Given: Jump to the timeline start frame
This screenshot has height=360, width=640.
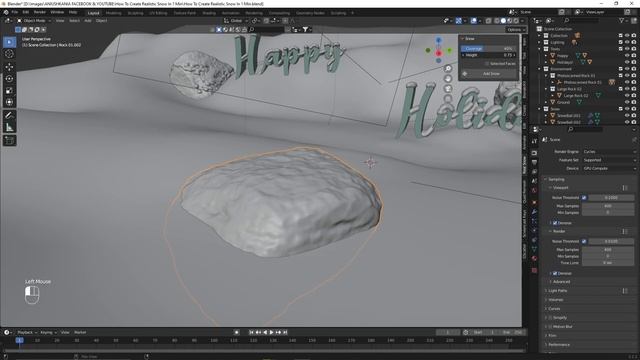Looking at the screenshot, I should click(x=251, y=332).
